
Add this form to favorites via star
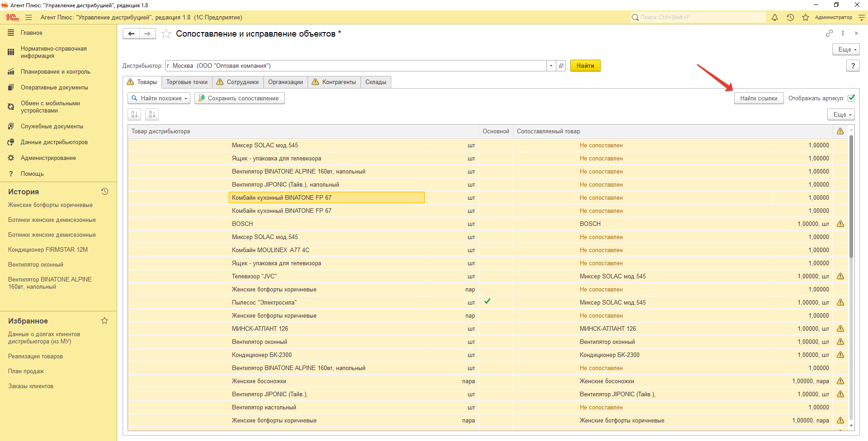tap(166, 34)
